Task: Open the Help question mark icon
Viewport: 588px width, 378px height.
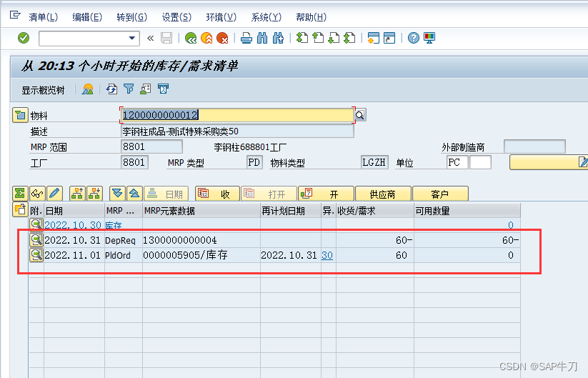Action: coord(414,39)
